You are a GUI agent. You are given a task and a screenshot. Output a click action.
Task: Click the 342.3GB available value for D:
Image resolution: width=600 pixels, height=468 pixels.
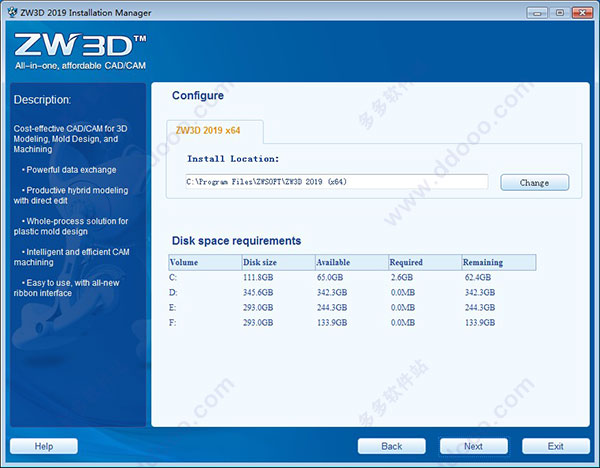click(332, 292)
